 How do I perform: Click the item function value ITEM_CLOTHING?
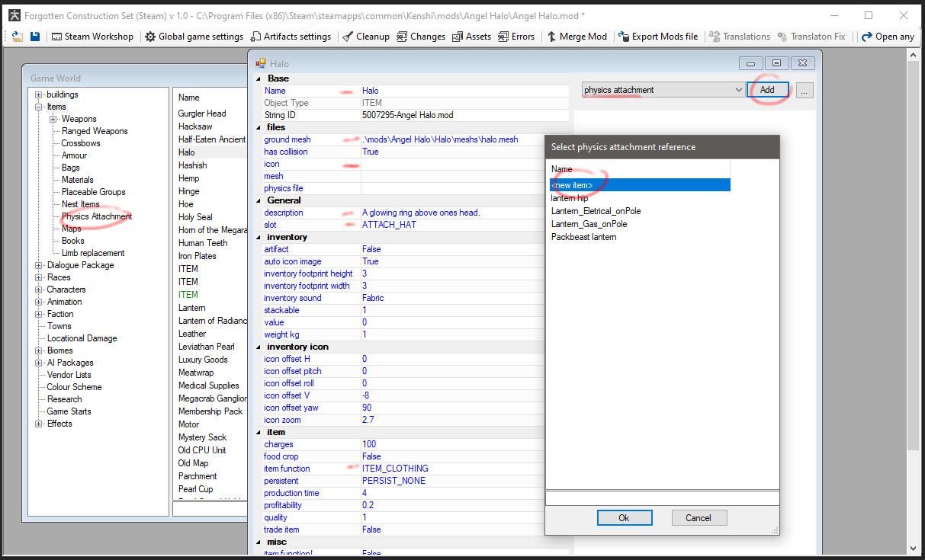[x=395, y=469]
